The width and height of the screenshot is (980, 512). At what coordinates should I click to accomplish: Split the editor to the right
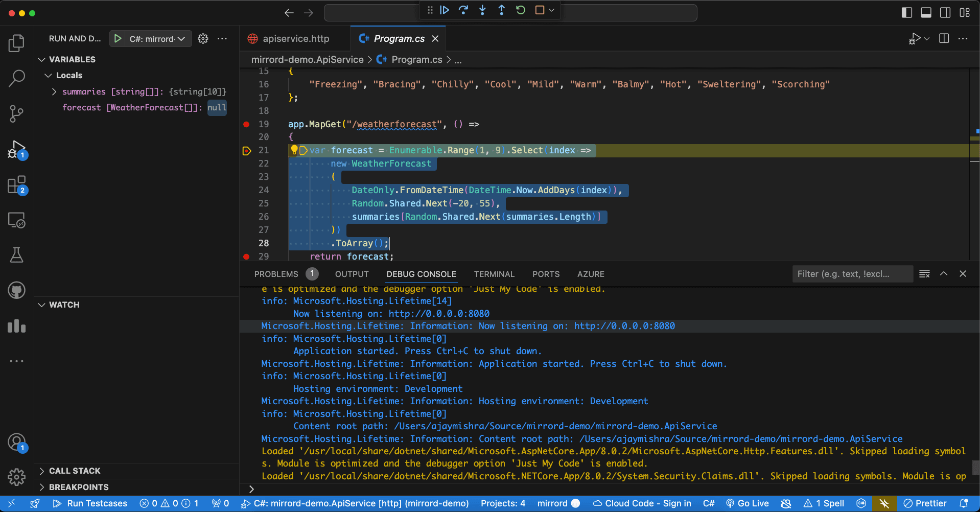[x=944, y=39]
